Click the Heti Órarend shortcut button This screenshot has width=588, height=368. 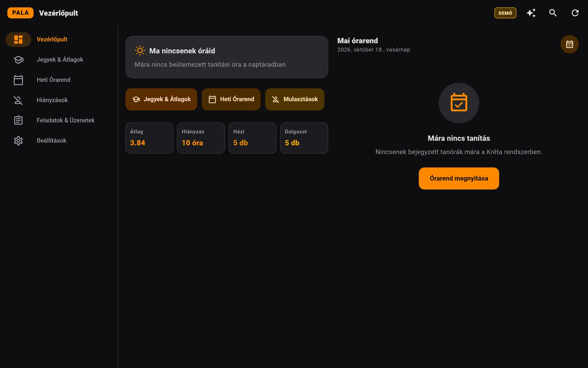[231, 99]
